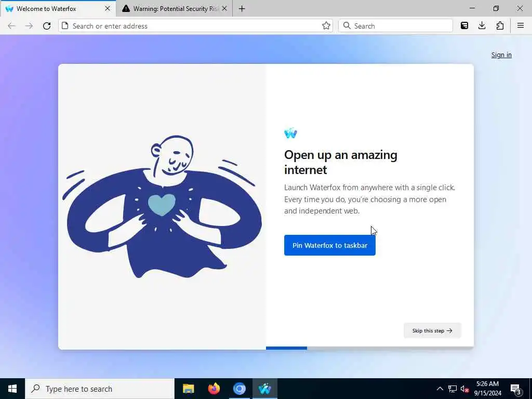532x399 pixels.
Task: Open the network status tray icon
Action: pos(453,389)
